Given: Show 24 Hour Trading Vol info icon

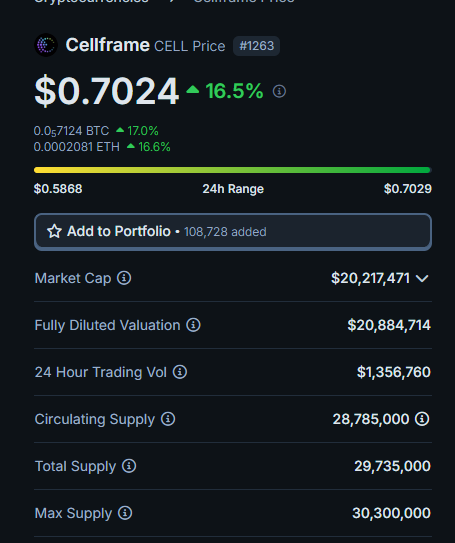Looking at the screenshot, I should point(180,372).
